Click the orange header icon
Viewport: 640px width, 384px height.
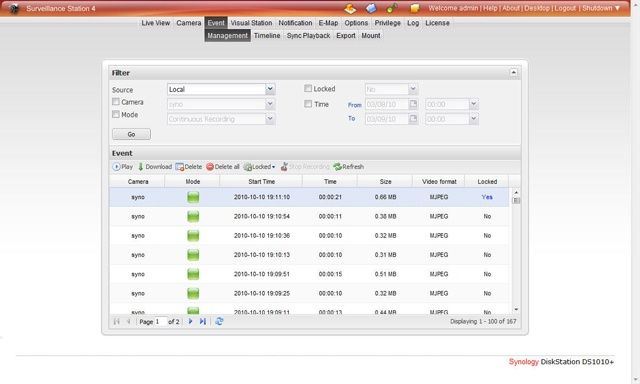[350, 8]
